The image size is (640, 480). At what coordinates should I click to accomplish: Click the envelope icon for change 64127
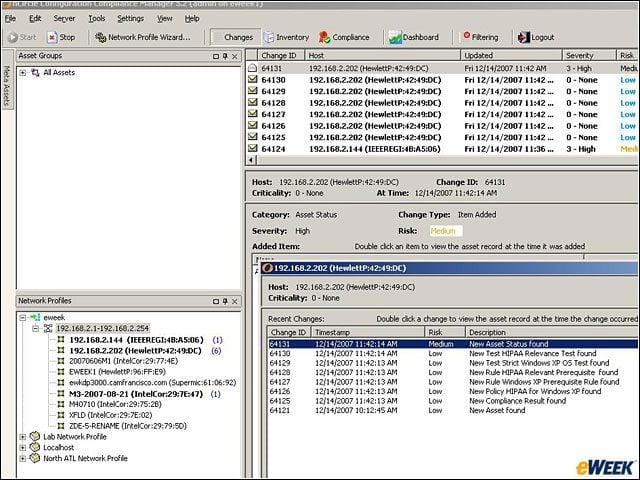(253, 113)
